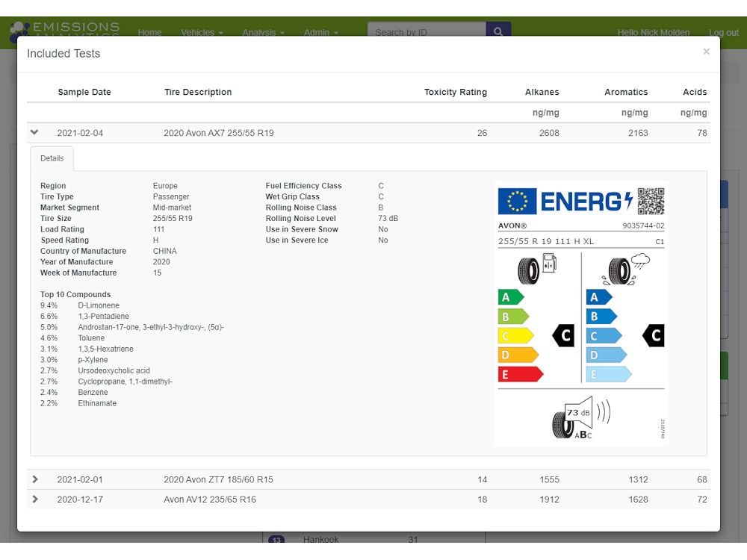
Task: Select the D-Limonene compound entry
Action: [99, 305]
